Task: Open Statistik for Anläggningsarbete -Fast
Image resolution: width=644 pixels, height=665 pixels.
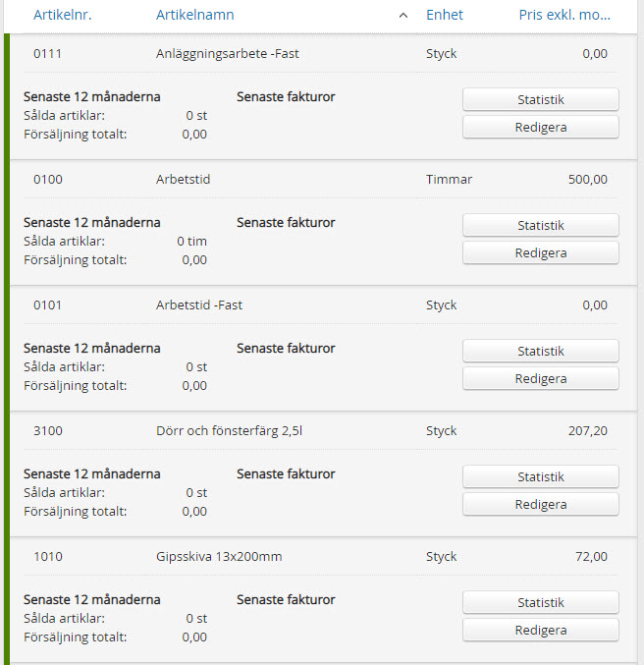Action: tap(540, 99)
